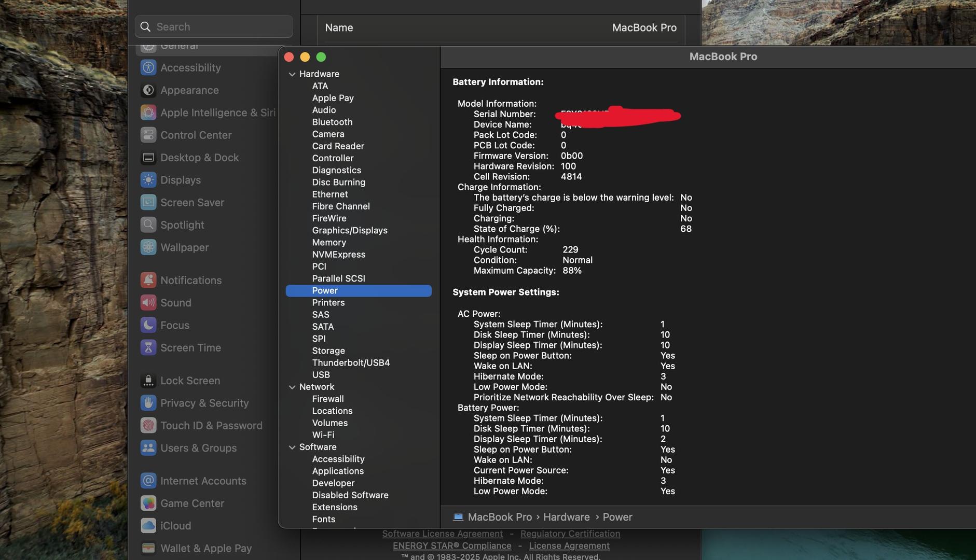Select Wi-Fi under Network
976x560 pixels.
[323, 435]
